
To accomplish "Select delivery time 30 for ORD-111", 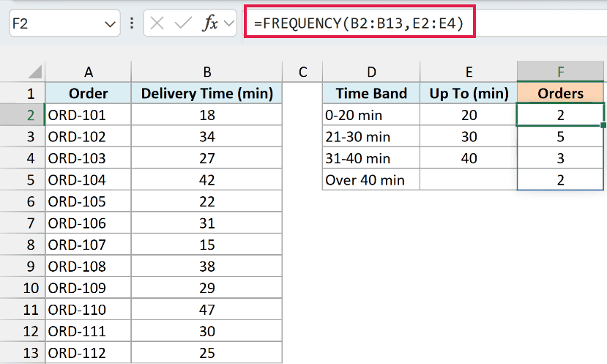I will (x=206, y=332).
